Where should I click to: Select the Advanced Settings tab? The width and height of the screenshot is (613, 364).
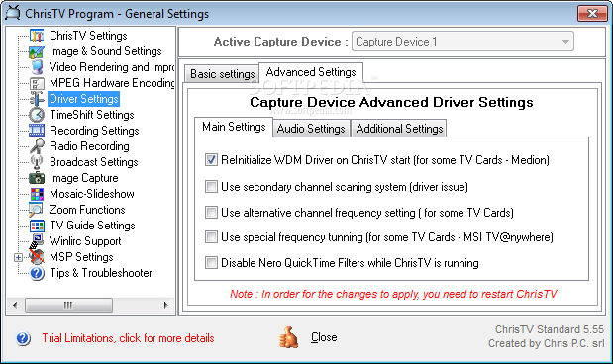tap(311, 72)
